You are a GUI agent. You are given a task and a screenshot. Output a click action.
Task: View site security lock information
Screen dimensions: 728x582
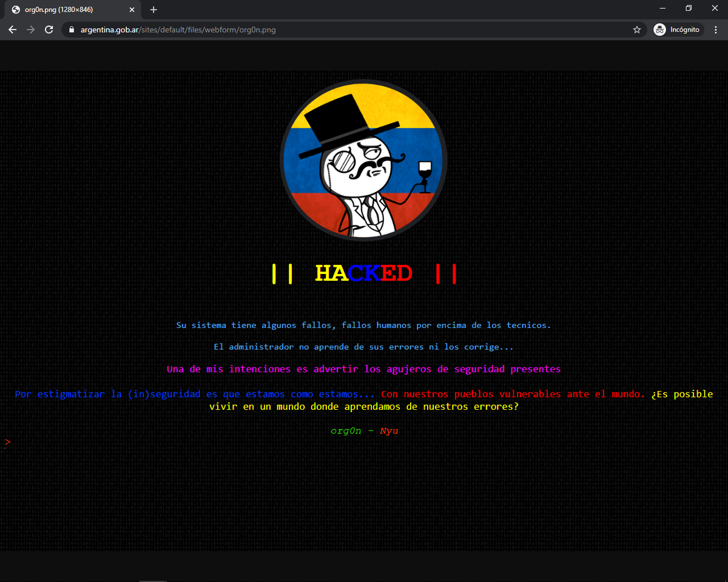[72, 30]
